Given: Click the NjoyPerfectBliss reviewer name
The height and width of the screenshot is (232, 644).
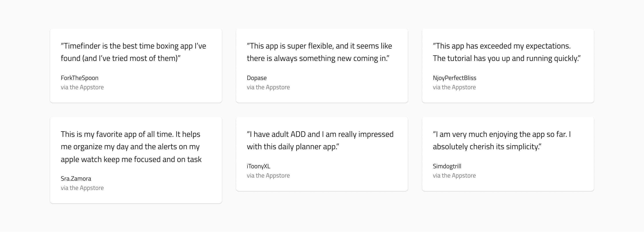Looking at the screenshot, I should 455,78.
